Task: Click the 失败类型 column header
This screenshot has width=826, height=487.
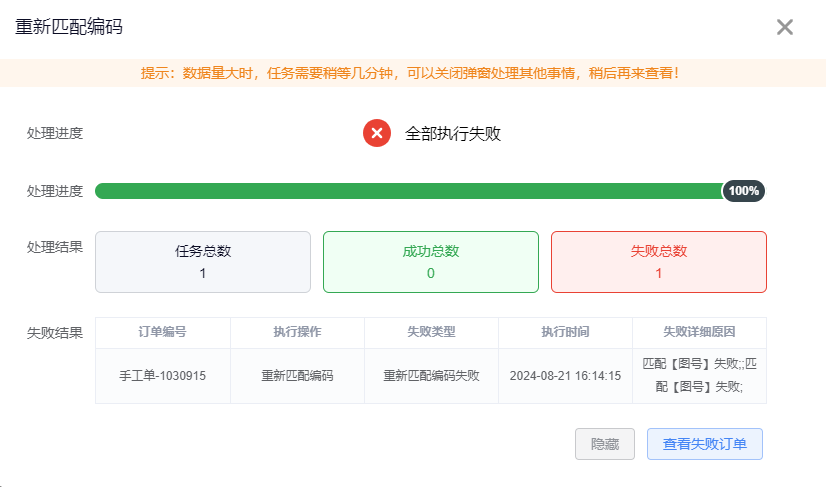Action: [431, 332]
